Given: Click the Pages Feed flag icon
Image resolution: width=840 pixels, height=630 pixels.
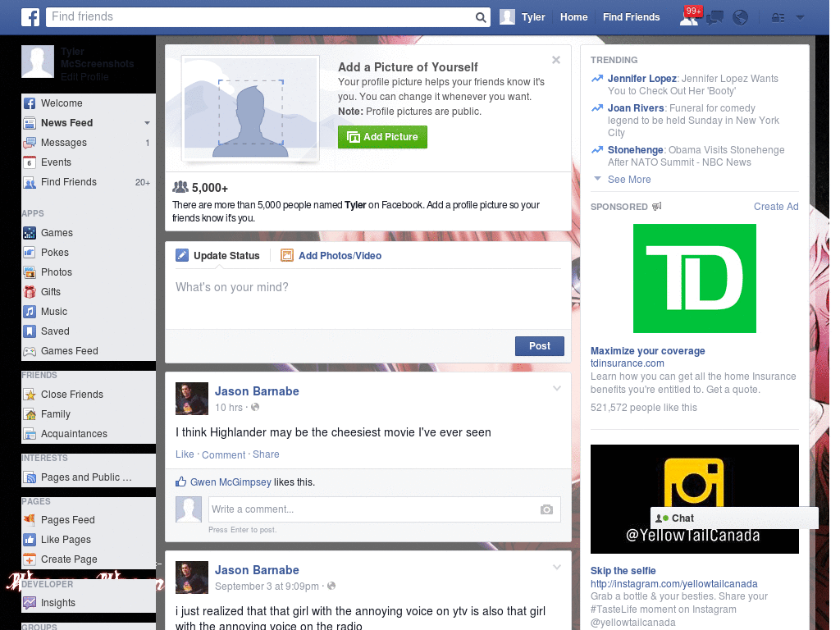Looking at the screenshot, I should point(30,519).
